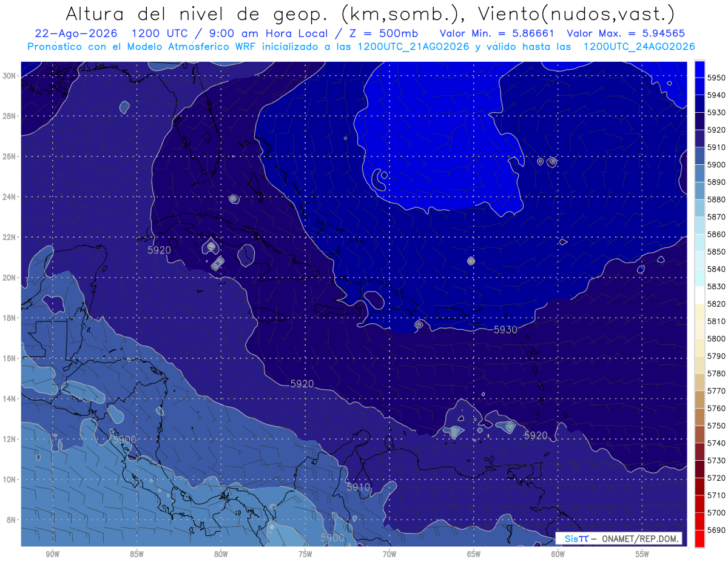Pick the red legend band below 5690
Viewport: 728px width, 562px height.
click(699, 538)
